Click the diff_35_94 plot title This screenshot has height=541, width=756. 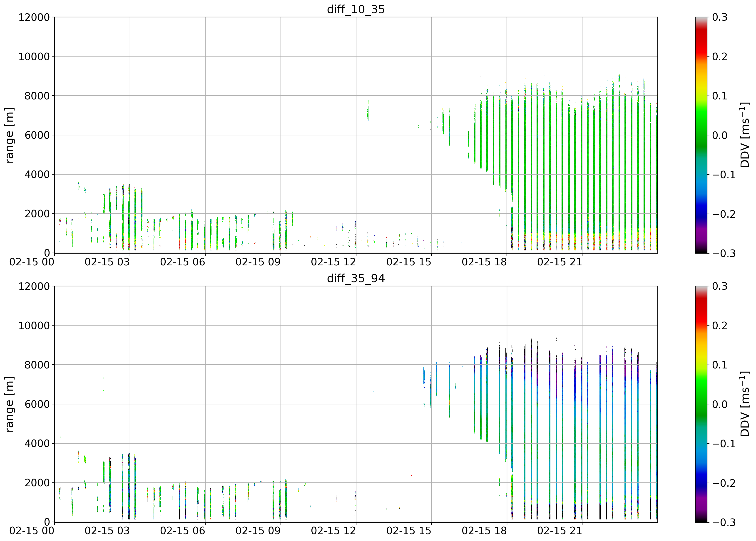point(356,278)
